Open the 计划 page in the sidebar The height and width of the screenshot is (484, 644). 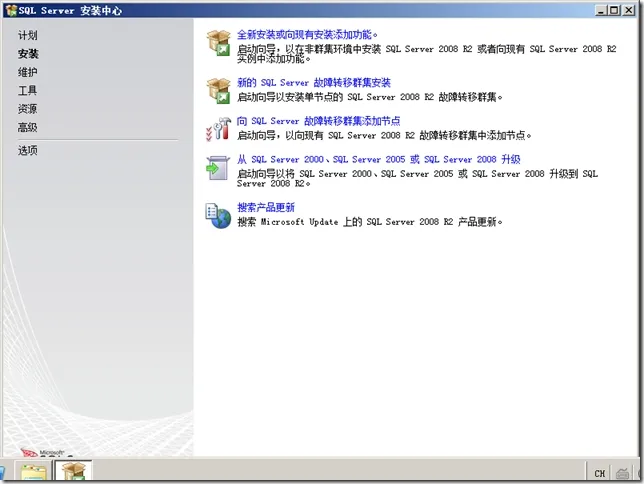pos(28,35)
